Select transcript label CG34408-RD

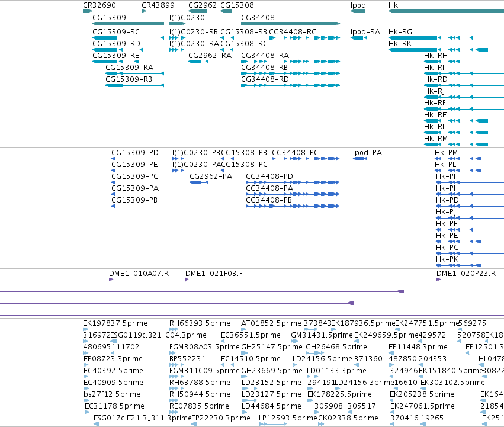click(265, 79)
